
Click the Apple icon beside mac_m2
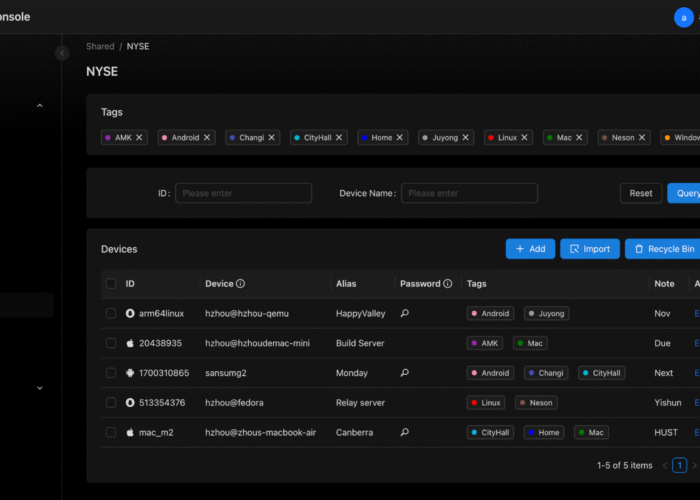(130, 433)
